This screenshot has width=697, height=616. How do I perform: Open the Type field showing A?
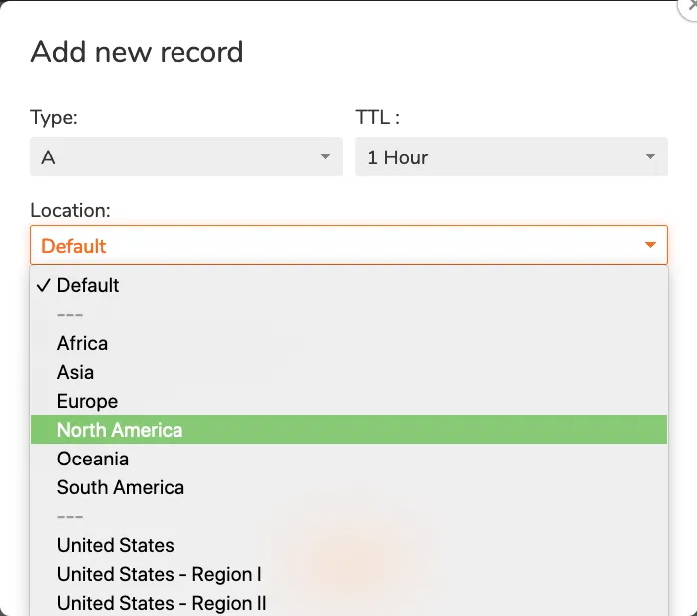(x=185, y=157)
